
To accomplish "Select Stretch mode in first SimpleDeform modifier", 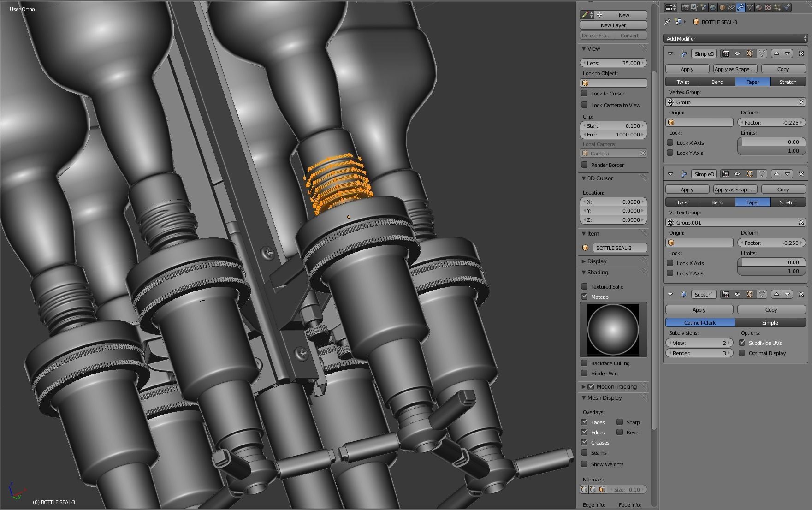I will point(788,82).
